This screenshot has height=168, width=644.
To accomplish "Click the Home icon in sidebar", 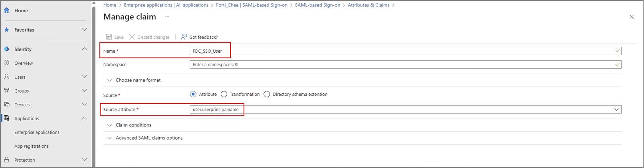I will (6, 10).
